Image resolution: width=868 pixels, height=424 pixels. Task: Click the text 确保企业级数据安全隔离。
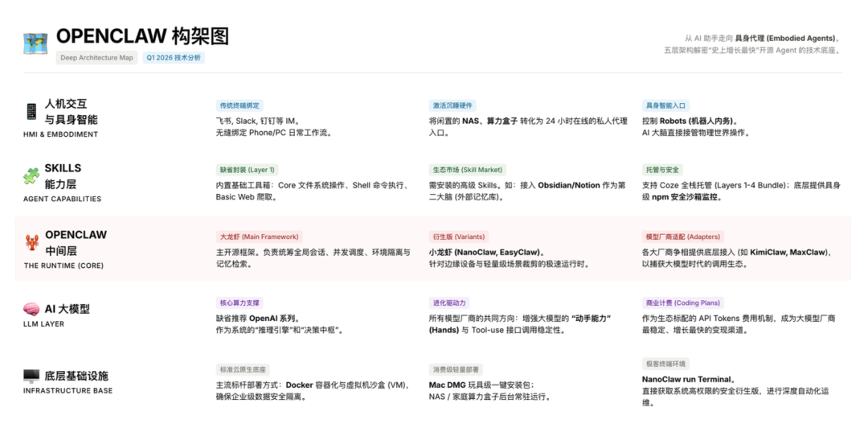tap(262, 397)
